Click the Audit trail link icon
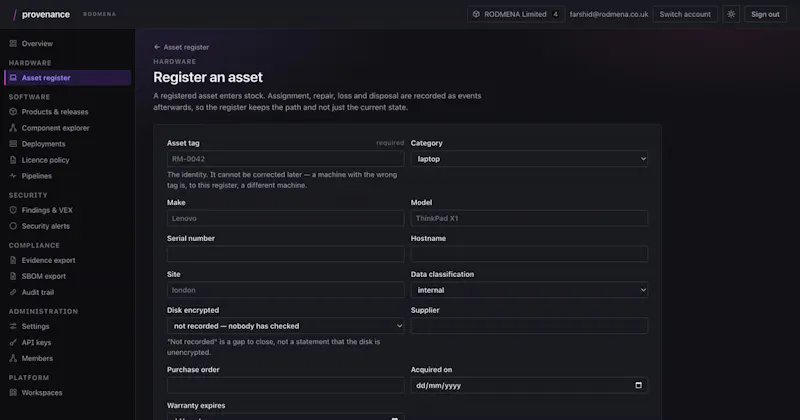Viewport: 800px width, 420px height. 13,292
